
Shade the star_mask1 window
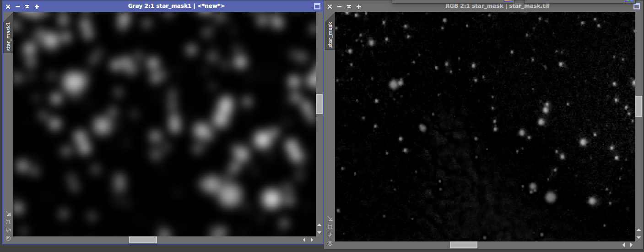27,6
